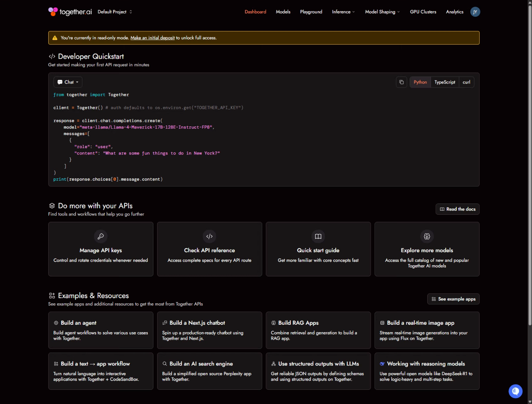Expand the Inference menu
Image resolution: width=532 pixels, height=404 pixels.
click(x=343, y=12)
